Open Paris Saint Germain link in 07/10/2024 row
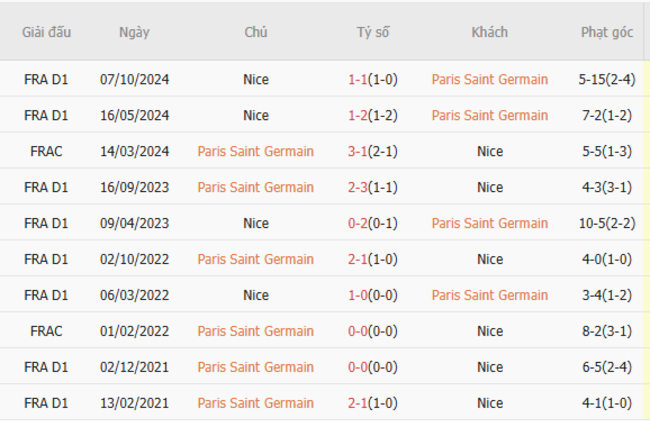The height and width of the screenshot is (427, 650). coord(489,80)
